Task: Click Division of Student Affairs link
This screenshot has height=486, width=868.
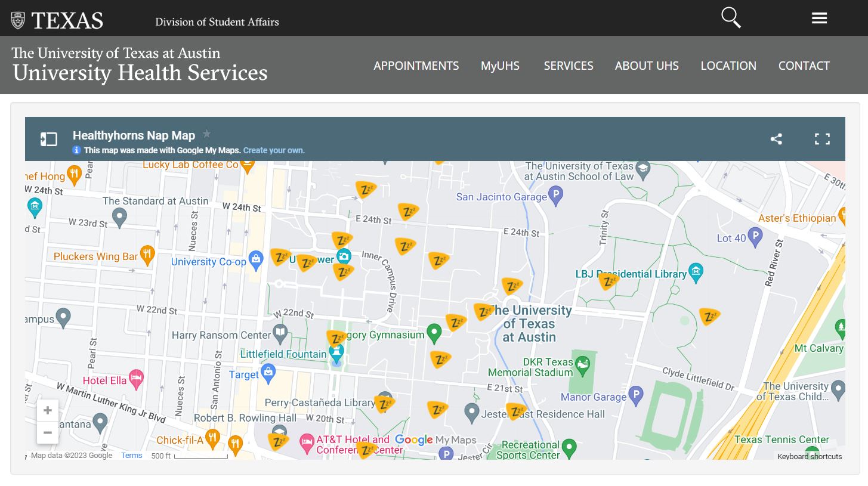Action: coord(217,22)
